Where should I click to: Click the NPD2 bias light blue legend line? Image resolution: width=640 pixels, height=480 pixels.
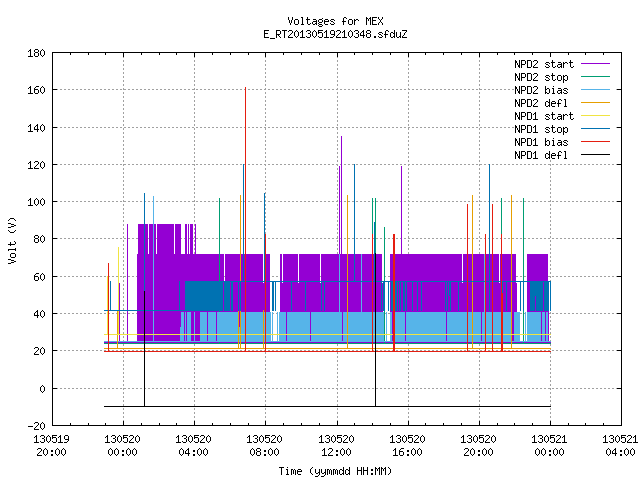[x=595, y=90]
